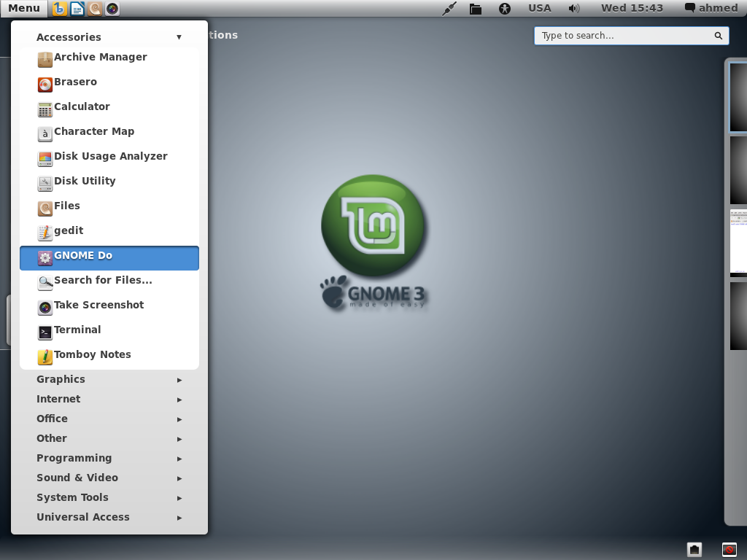The height and width of the screenshot is (560, 747).
Task: Select the Terminal menu entry
Action: click(x=109, y=332)
